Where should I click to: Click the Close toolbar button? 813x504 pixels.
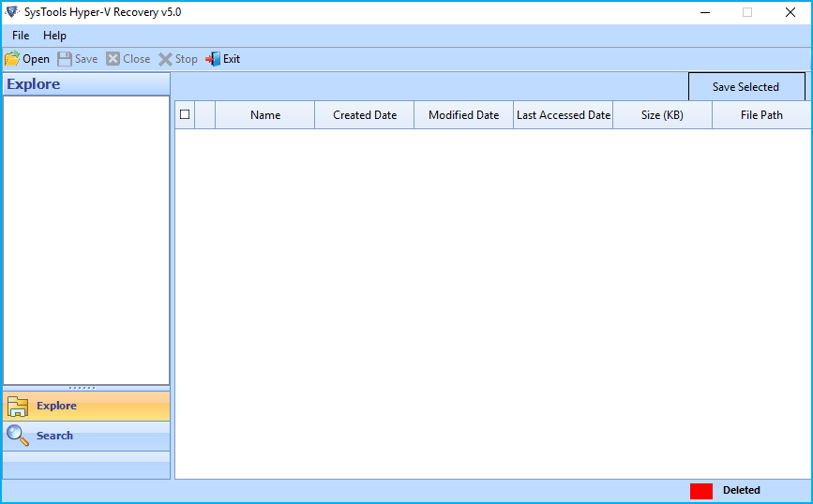[128, 59]
